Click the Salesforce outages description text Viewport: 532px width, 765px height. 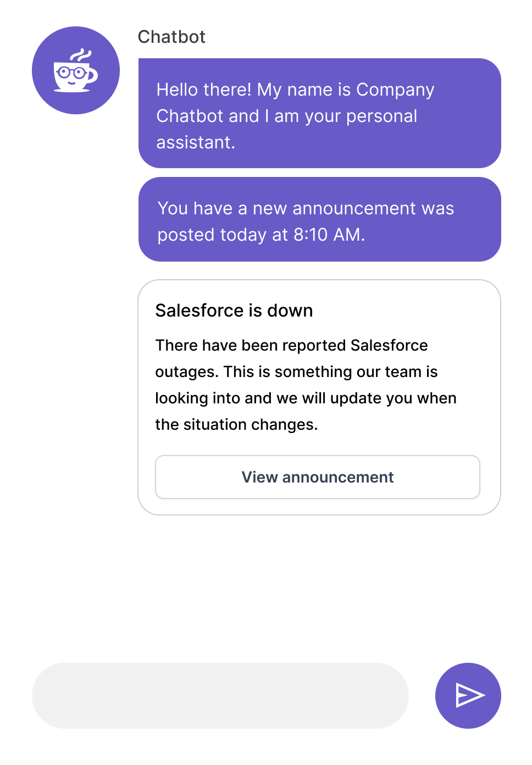click(306, 385)
